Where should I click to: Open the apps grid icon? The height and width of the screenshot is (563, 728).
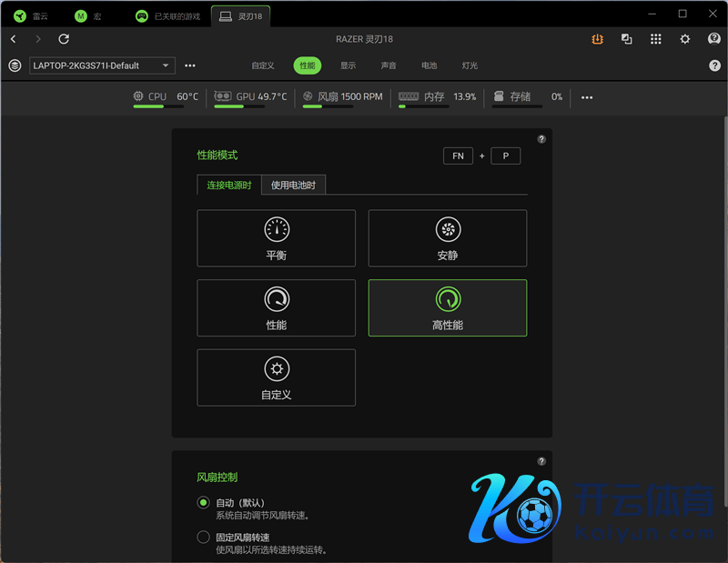pyautogui.click(x=656, y=39)
